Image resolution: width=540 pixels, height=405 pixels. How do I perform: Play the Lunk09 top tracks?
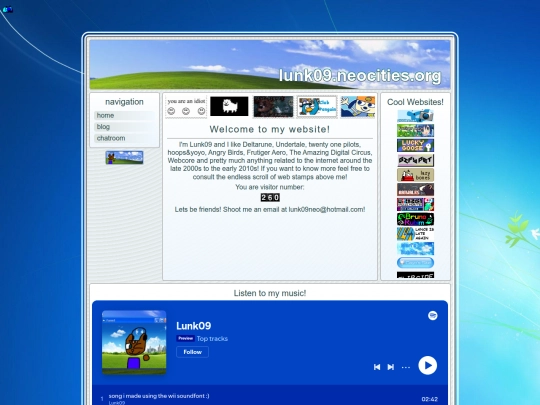[x=428, y=365]
